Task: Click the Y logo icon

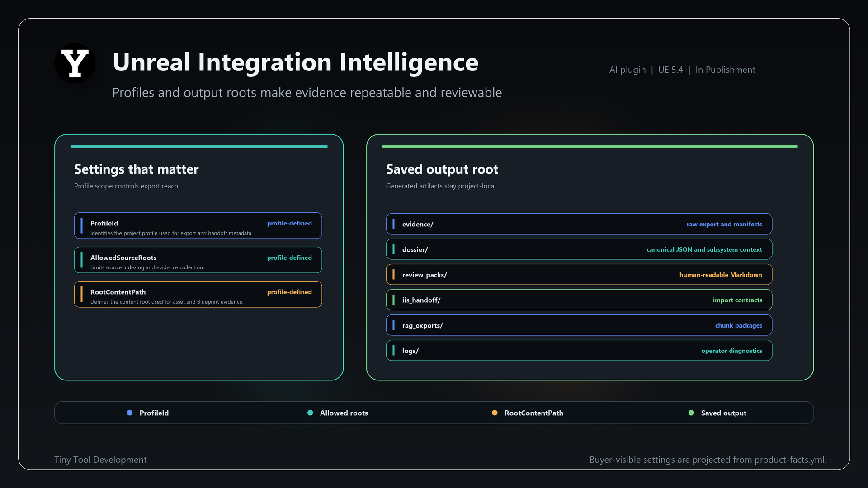Action: (x=75, y=63)
